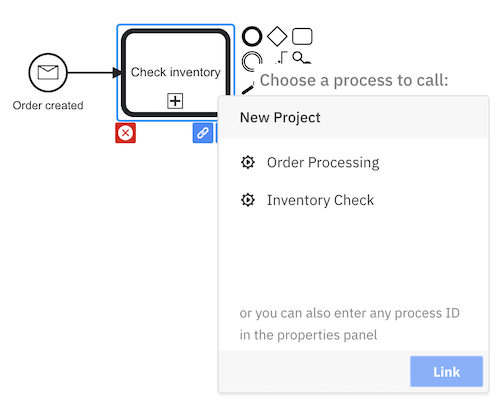Image resolution: width=500 pixels, height=407 pixels.
Task: Click the red error marker under the task
Action: coord(125,133)
